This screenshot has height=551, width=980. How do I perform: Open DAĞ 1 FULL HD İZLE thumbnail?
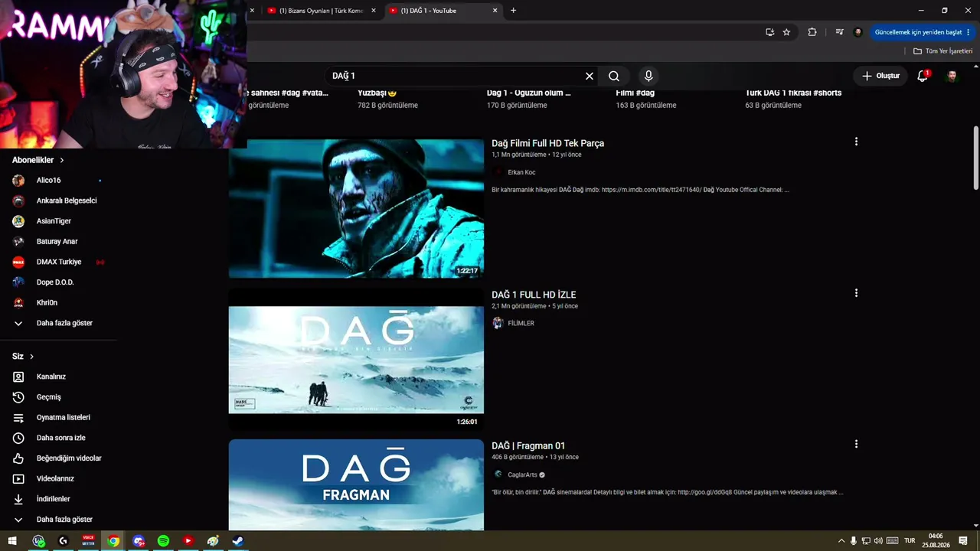tap(356, 359)
